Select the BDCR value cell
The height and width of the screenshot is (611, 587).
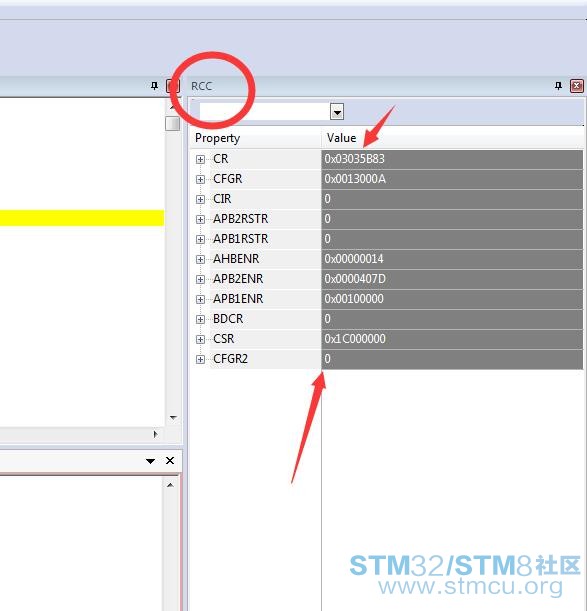click(x=452, y=319)
